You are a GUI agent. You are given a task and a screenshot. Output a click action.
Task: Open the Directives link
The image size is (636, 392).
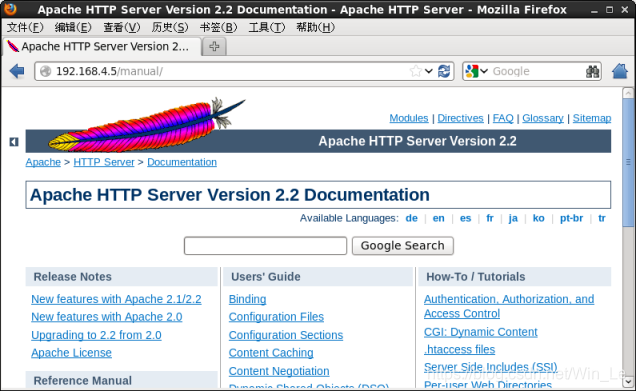[460, 118]
